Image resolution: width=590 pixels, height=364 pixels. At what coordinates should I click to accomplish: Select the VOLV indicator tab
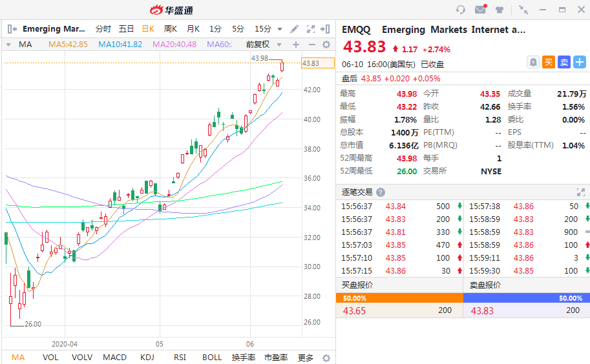click(x=82, y=358)
